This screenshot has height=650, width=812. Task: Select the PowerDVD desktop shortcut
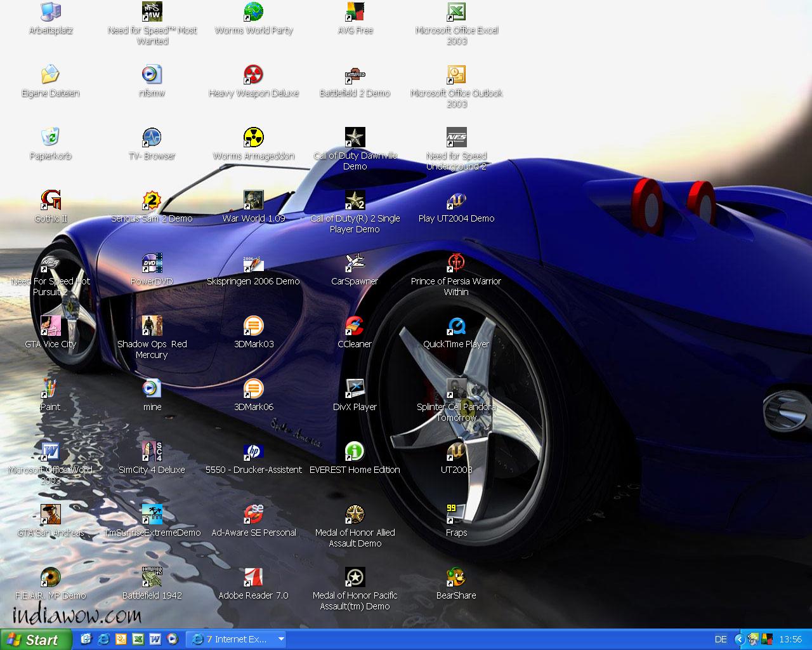pos(152,263)
